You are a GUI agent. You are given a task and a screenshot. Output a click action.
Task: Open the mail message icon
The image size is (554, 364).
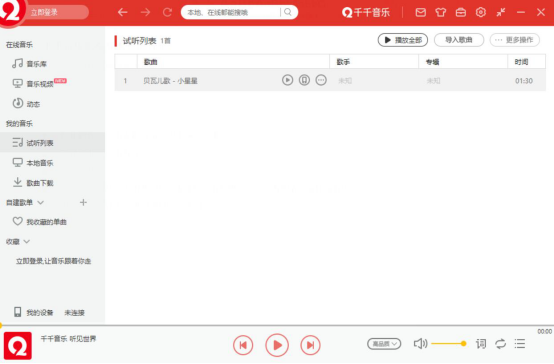(420, 12)
